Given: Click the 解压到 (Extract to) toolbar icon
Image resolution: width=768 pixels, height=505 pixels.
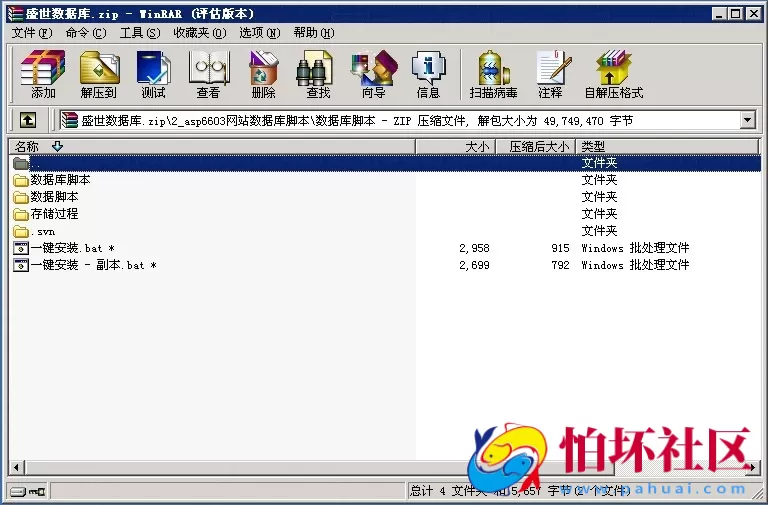Looking at the screenshot, I should point(99,73).
